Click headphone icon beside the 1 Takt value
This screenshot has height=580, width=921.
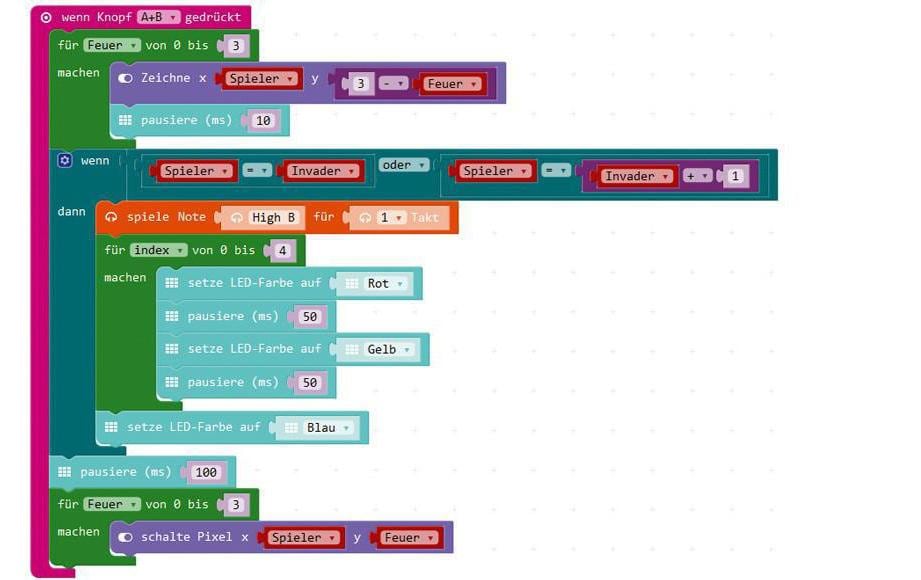tap(365, 218)
